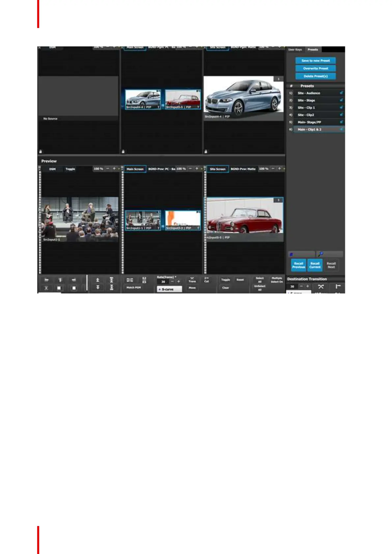Select SrcInput4-4 PIP layer in Program Main Screen
This screenshot has height=554, width=392.
click(x=143, y=99)
